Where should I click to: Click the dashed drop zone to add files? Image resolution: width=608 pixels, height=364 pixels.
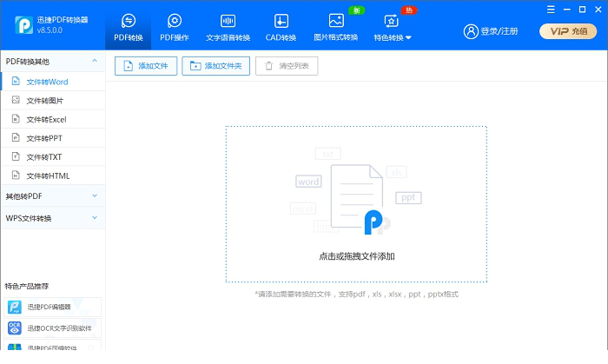point(356,204)
